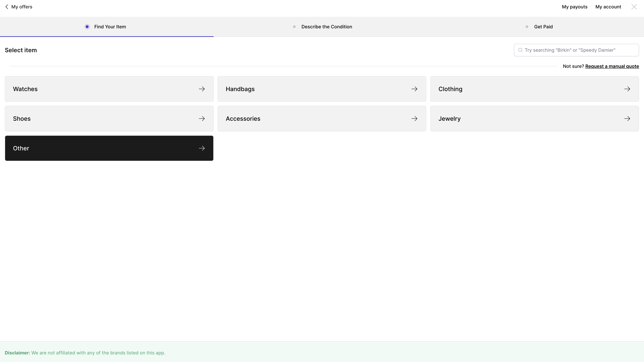Click the back chevron beside My offers
The width and height of the screenshot is (644, 362).
(x=7, y=7)
